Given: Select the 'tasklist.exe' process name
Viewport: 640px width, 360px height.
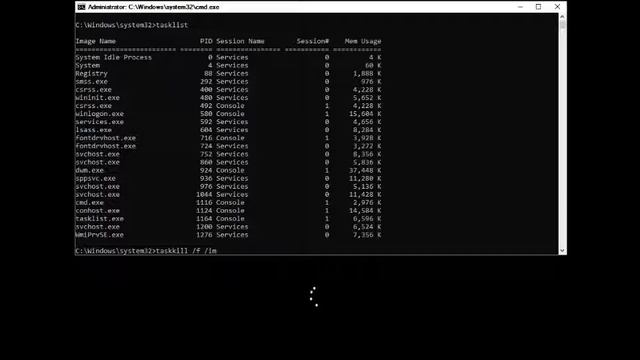Looking at the screenshot, I should [100, 219].
